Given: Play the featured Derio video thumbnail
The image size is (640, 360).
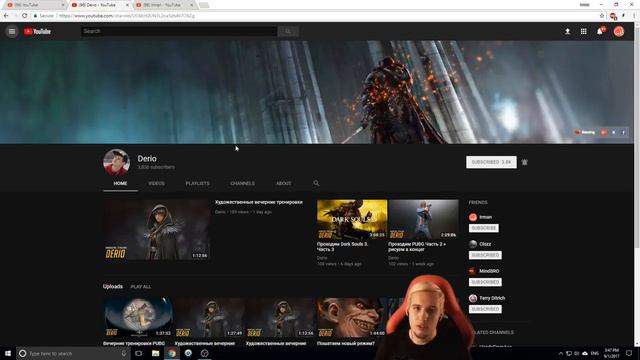Looking at the screenshot, I should tap(156, 230).
